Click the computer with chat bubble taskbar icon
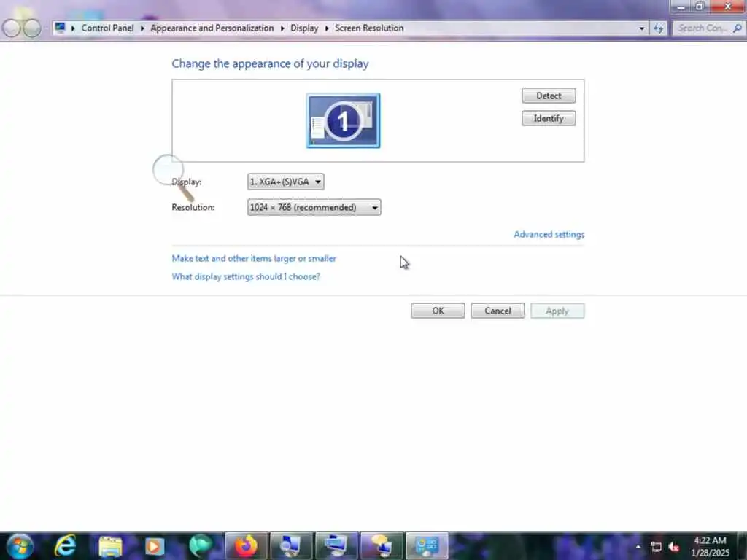 (x=382, y=545)
